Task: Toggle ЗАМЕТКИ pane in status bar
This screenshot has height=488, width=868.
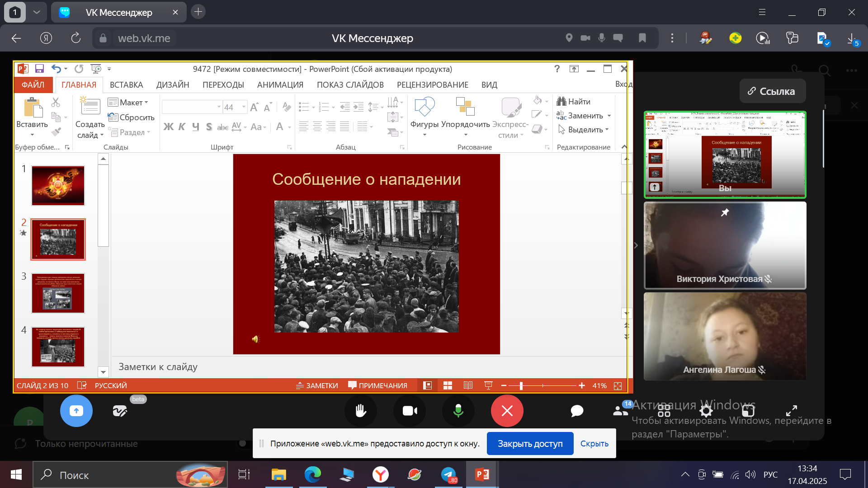Action: point(317,385)
